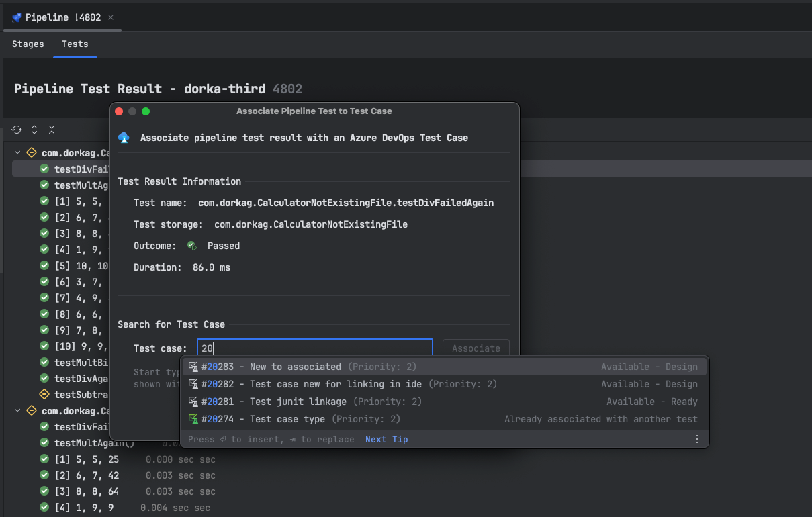
Task: Click the 0.004 sec duration of [4] 1, 9, 9
Action: click(x=175, y=508)
